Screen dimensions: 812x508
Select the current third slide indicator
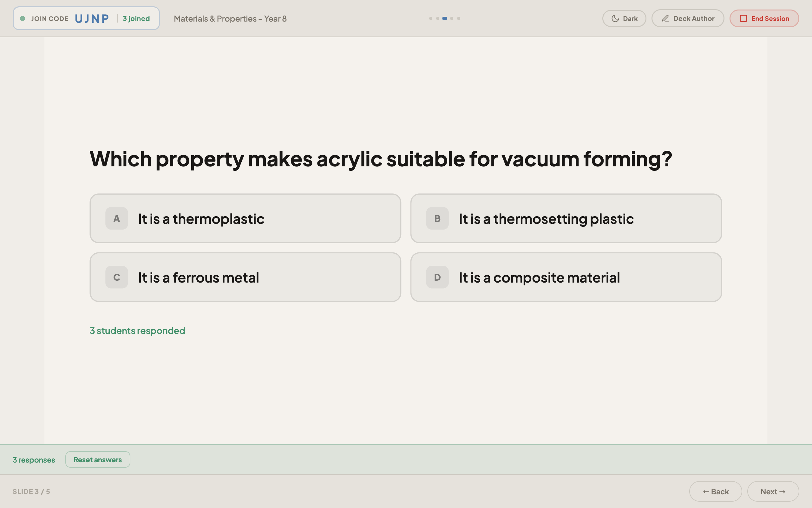tap(445, 18)
